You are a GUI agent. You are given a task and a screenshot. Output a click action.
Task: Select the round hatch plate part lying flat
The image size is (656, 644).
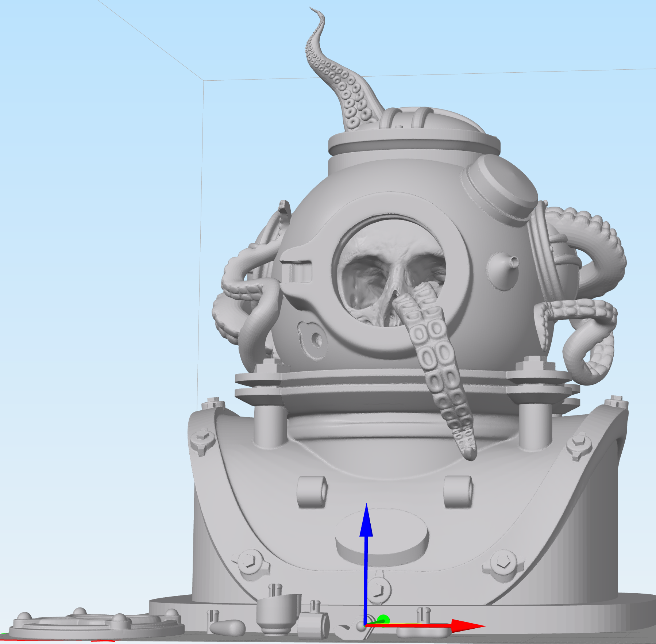pyautogui.click(x=96, y=624)
